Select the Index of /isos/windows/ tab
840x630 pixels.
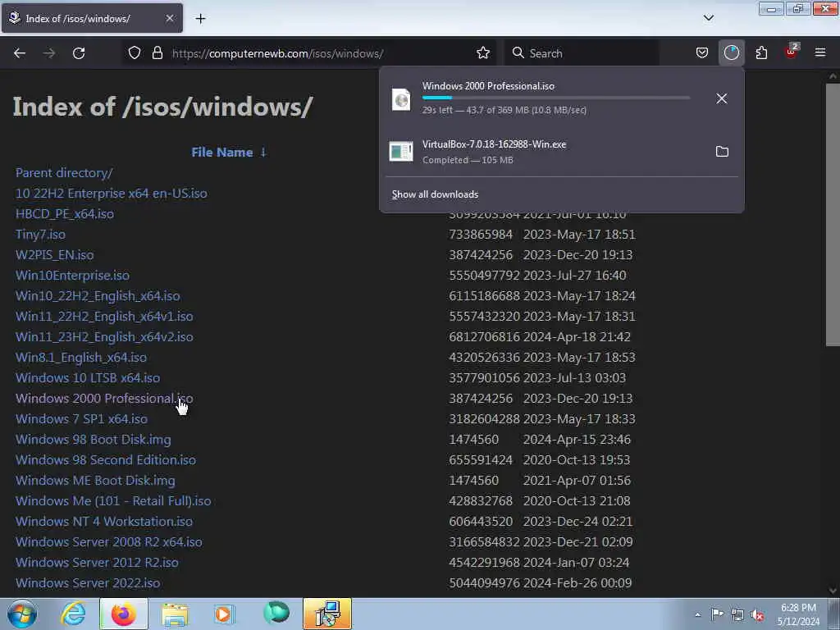[92, 18]
